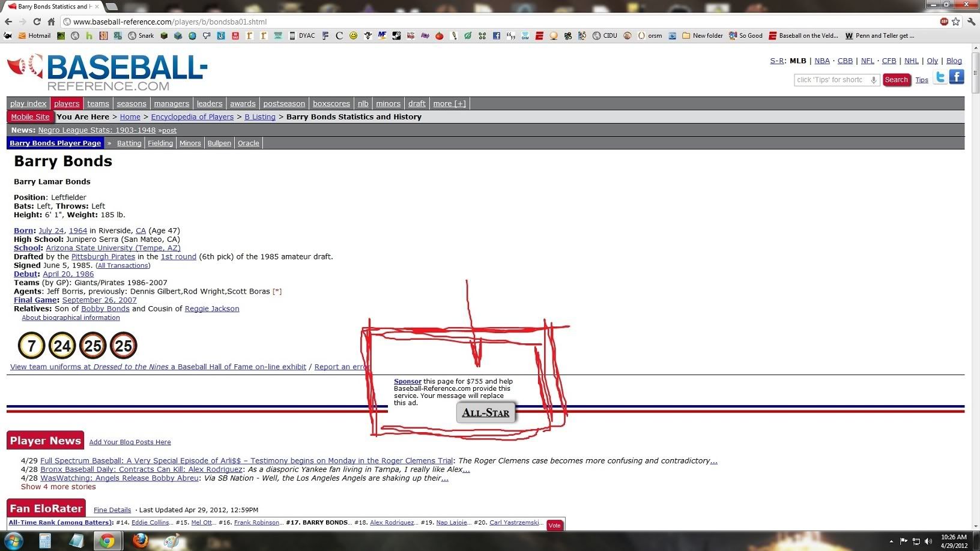980x551 pixels.
Task: Open the 'leaders' navigation item
Action: 210,104
